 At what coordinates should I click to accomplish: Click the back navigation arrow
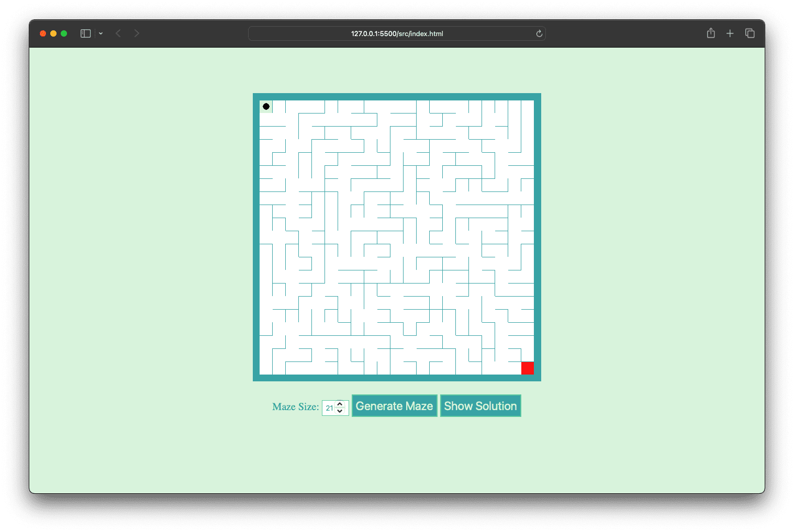point(118,33)
